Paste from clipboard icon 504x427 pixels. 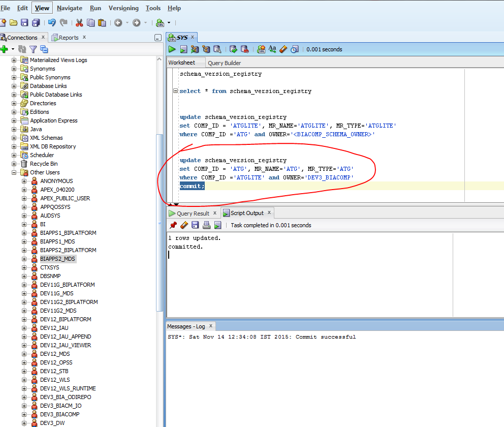(102, 22)
